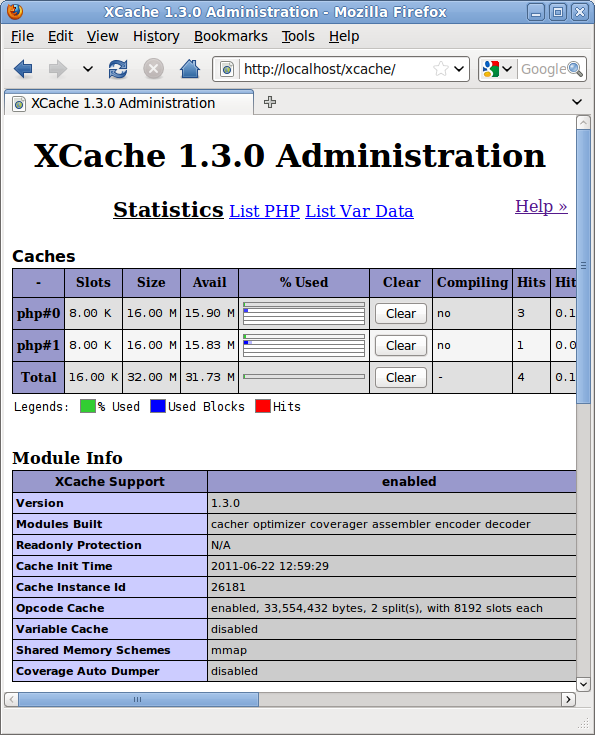
Task: Click the site identity icon in URL bar
Action: coord(227,69)
